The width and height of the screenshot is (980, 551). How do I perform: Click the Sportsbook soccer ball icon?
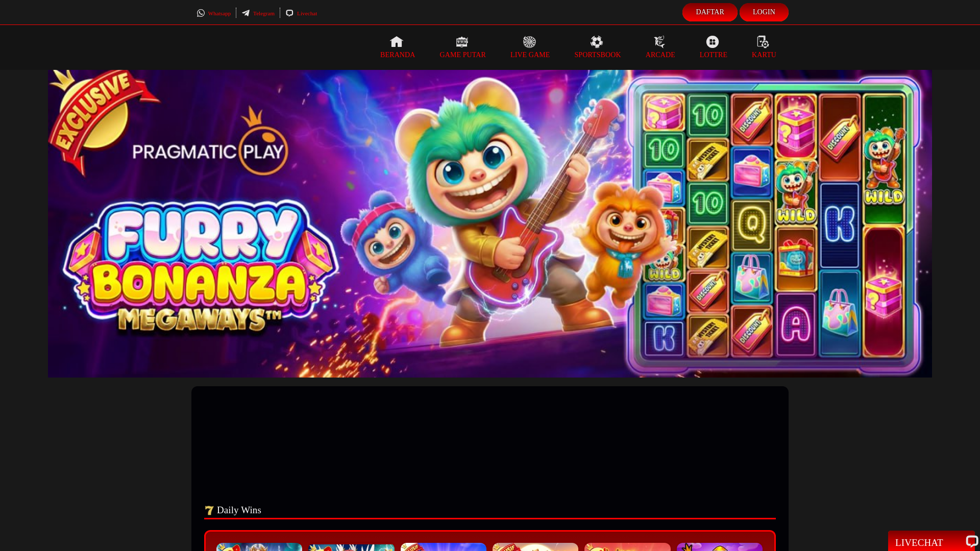(597, 42)
